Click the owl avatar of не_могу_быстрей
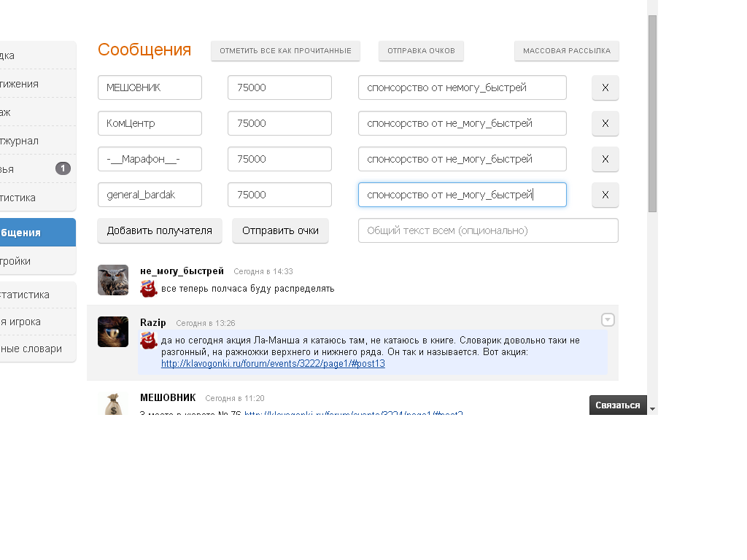This screenshot has width=747, height=560. 113,280
